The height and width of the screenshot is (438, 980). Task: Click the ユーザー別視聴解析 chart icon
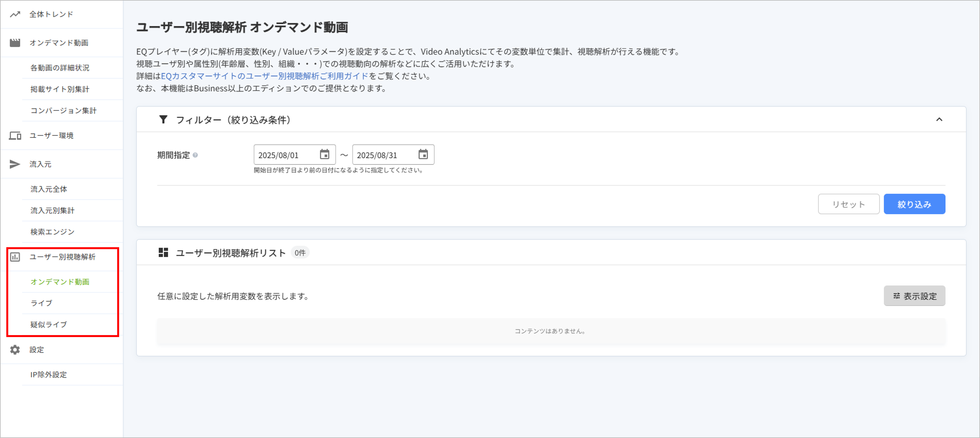click(x=15, y=257)
